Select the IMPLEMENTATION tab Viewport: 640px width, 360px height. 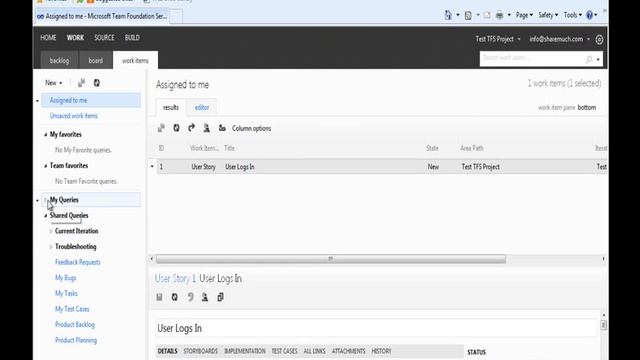click(x=244, y=351)
